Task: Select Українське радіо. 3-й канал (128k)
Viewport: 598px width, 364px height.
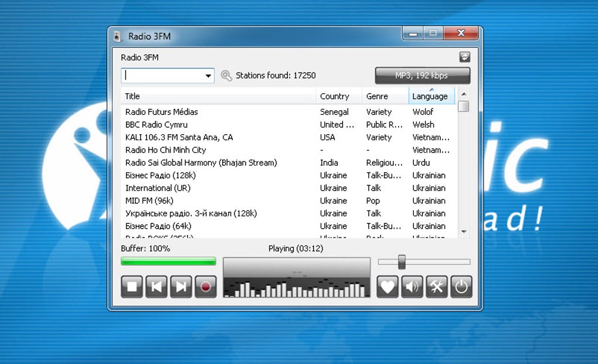Action: click(191, 213)
